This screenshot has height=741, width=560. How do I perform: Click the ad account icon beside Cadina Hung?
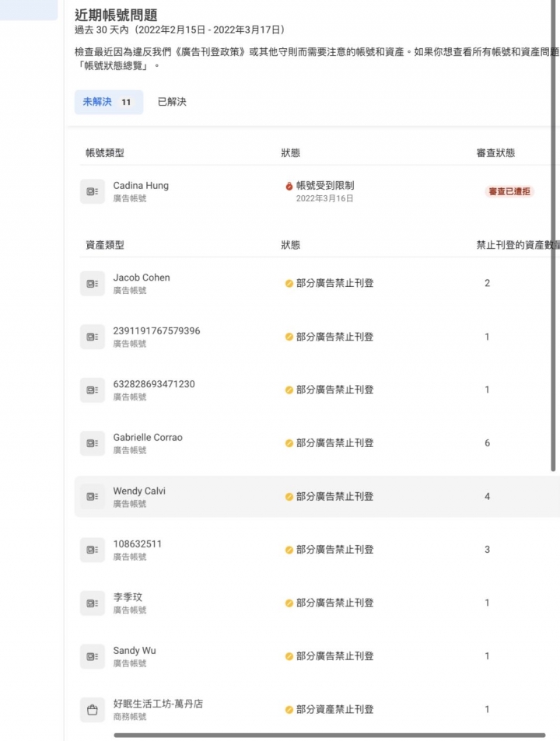pyautogui.click(x=92, y=191)
